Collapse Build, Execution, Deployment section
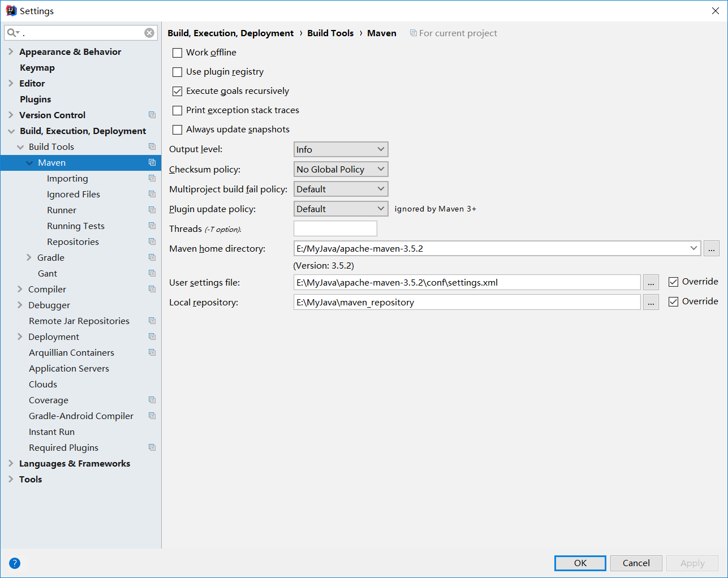728x578 pixels. click(x=11, y=131)
